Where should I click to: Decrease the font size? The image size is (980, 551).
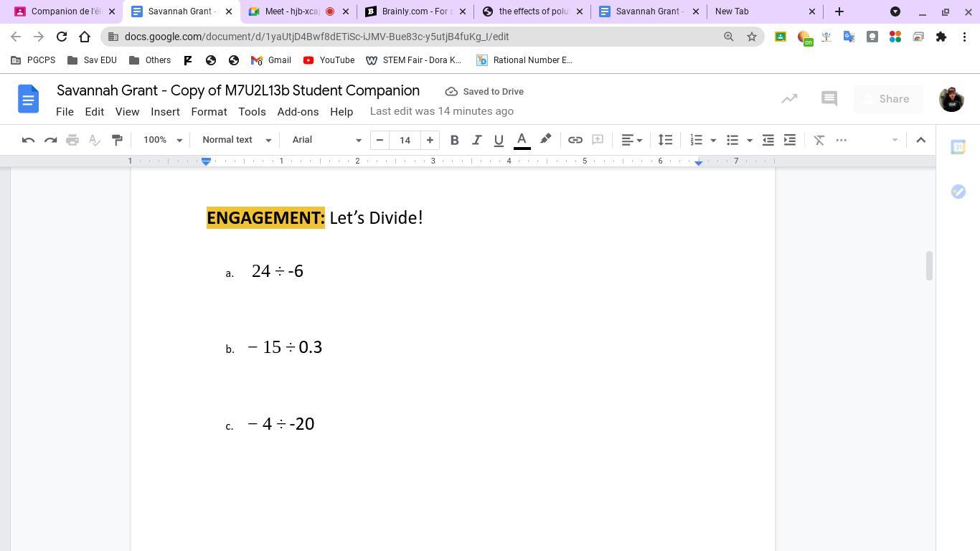[380, 140]
